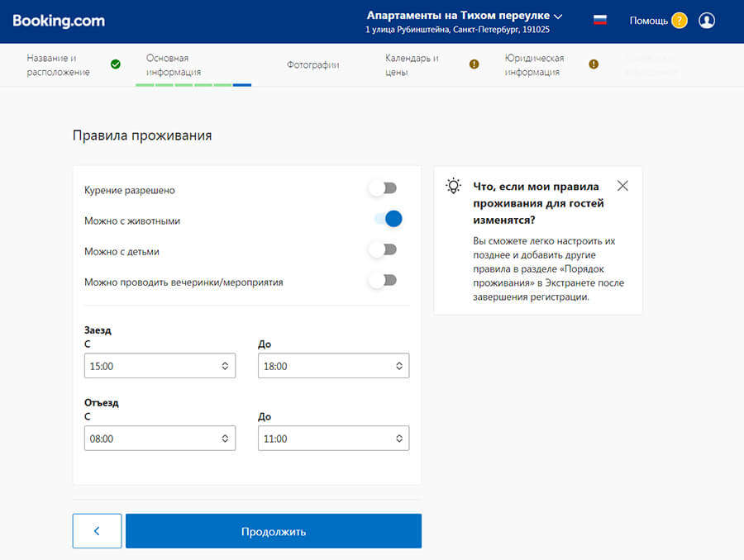Image resolution: width=744 pixels, height=560 pixels.
Task: Open the user account profile icon
Action: (706, 21)
